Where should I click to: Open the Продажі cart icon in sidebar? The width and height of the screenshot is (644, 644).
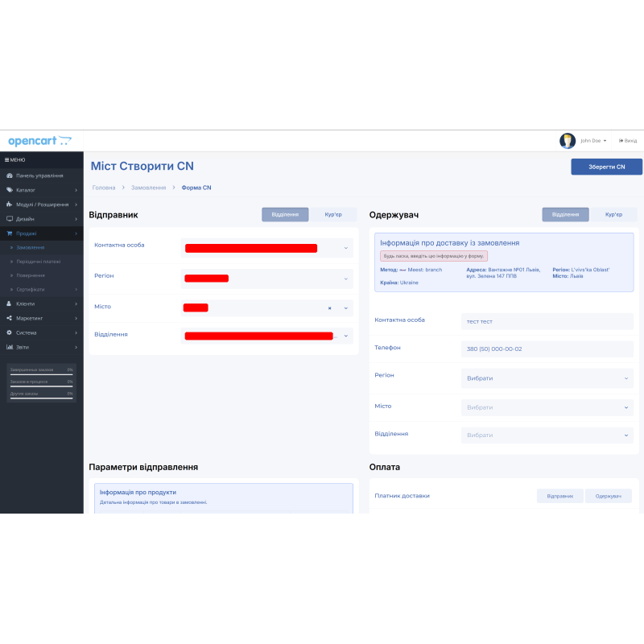tap(9, 233)
